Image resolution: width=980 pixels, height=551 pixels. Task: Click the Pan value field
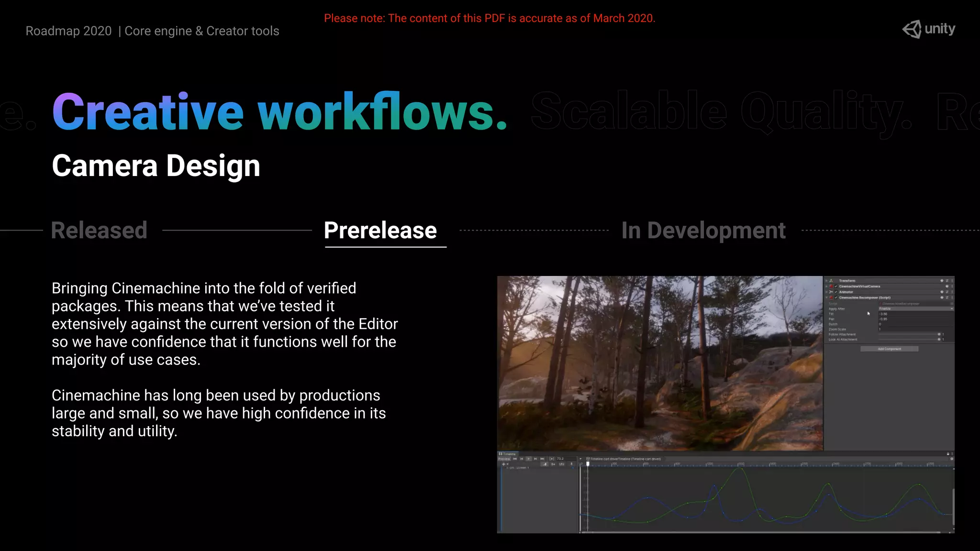(x=916, y=319)
